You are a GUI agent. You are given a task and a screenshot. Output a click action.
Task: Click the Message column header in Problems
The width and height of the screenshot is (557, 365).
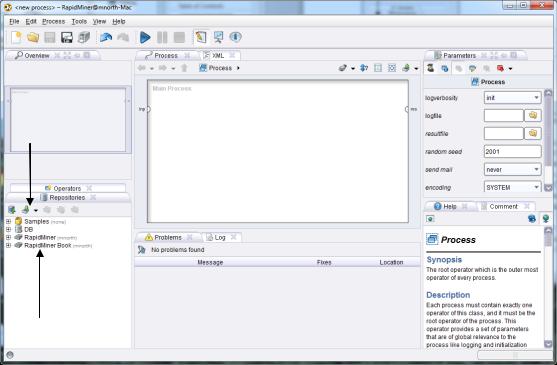[x=210, y=262]
